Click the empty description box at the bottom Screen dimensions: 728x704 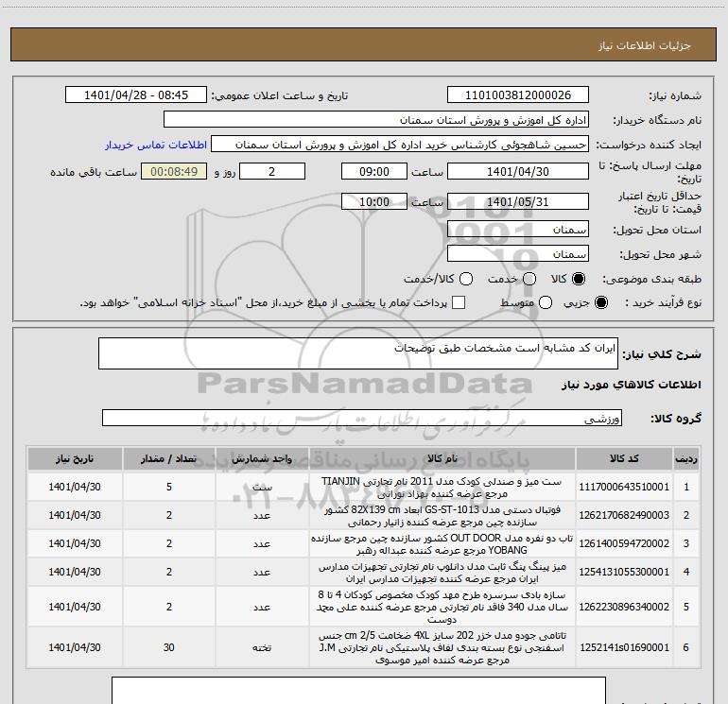pyautogui.click(x=358, y=691)
